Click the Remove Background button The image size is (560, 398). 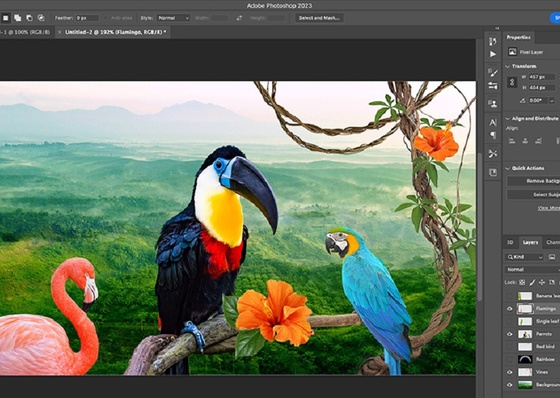point(534,181)
